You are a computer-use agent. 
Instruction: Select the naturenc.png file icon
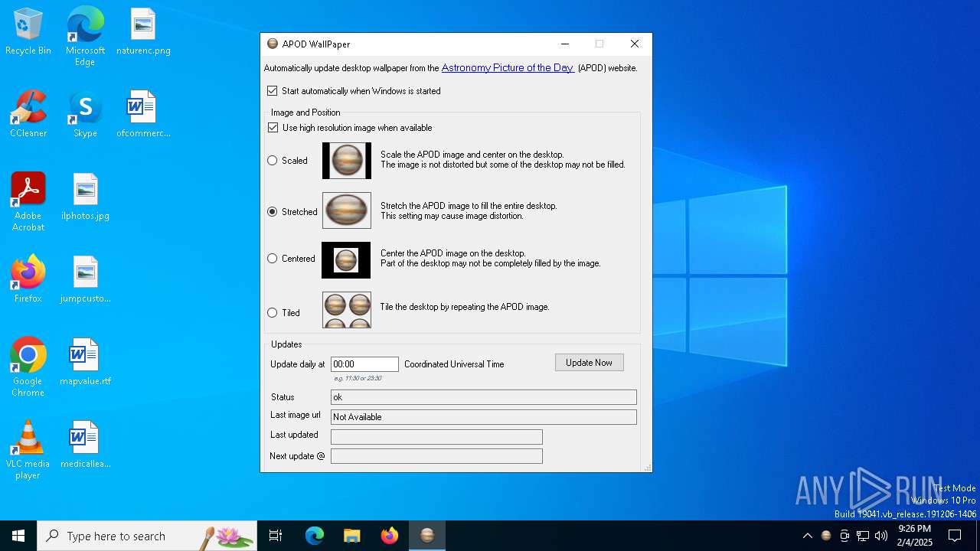143,32
